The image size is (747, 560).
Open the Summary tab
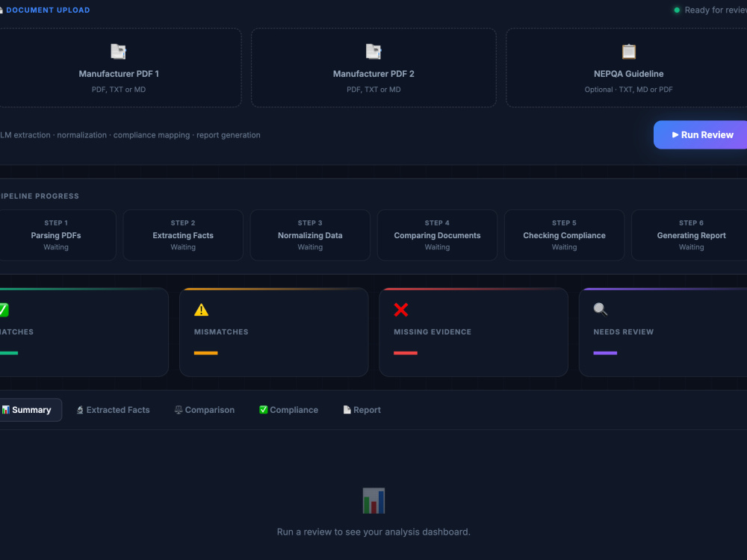(x=31, y=410)
